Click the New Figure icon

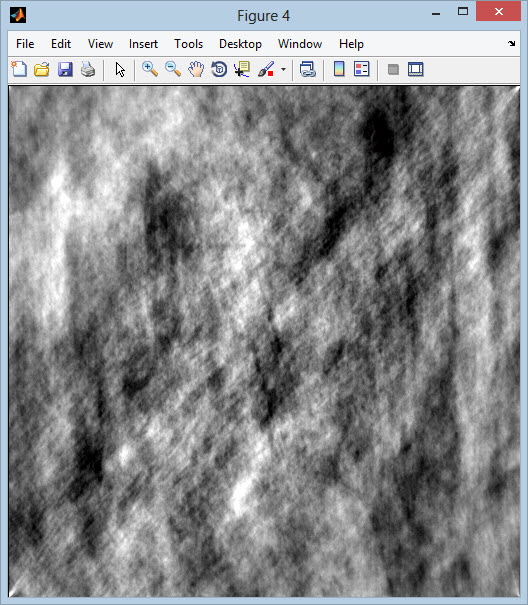tap(19, 70)
